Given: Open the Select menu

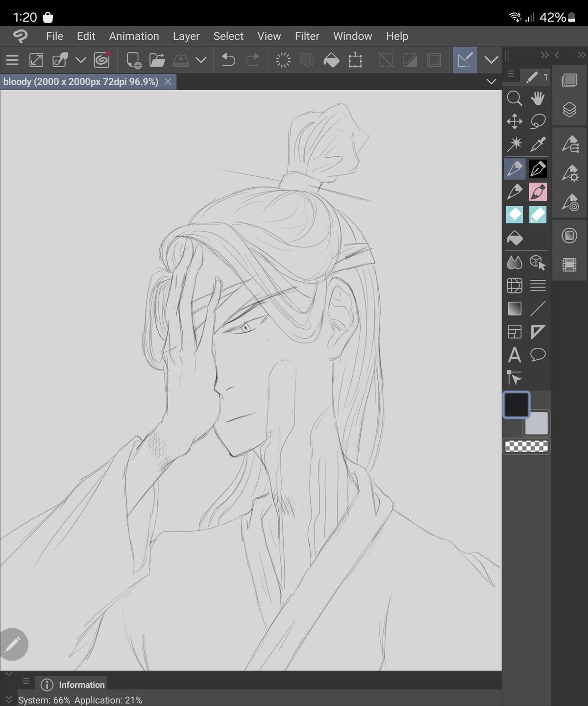Looking at the screenshot, I should click(x=228, y=36).
